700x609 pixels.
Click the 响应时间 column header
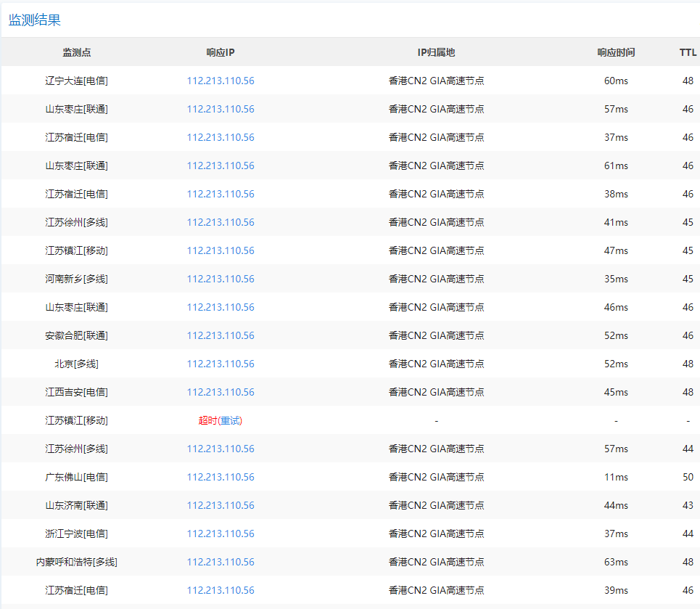616,52
